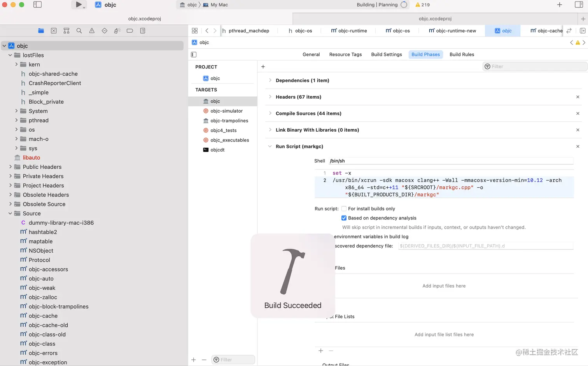This screenshot has height=366, width=588.
Task: Open CrashReporterClient header file
Action: pyautogui.click(x=55, y=83)
